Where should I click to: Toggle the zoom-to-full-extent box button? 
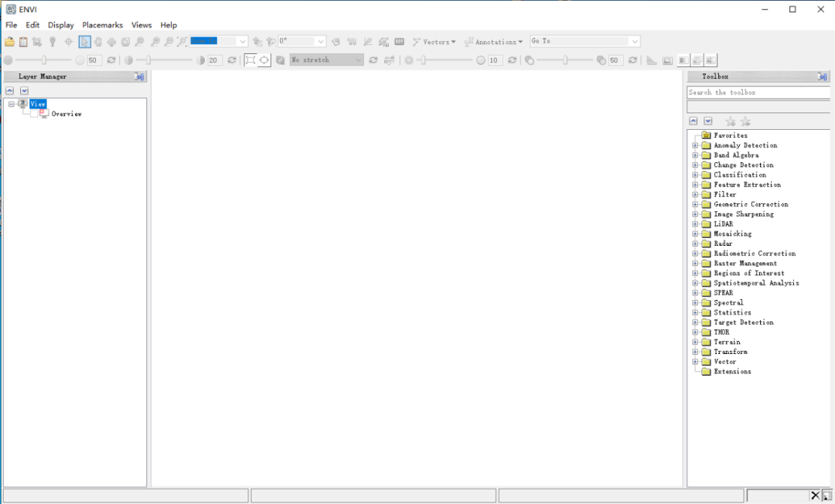pyautogui.click(x=250, y=60)
